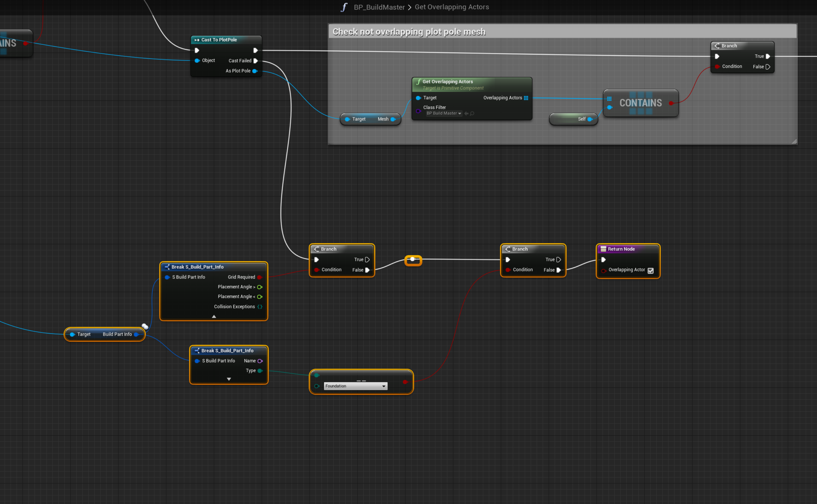The image size is (817, 504).
Task: Click the Grid Required boolean output pin
Action: [x=259, y=277]
